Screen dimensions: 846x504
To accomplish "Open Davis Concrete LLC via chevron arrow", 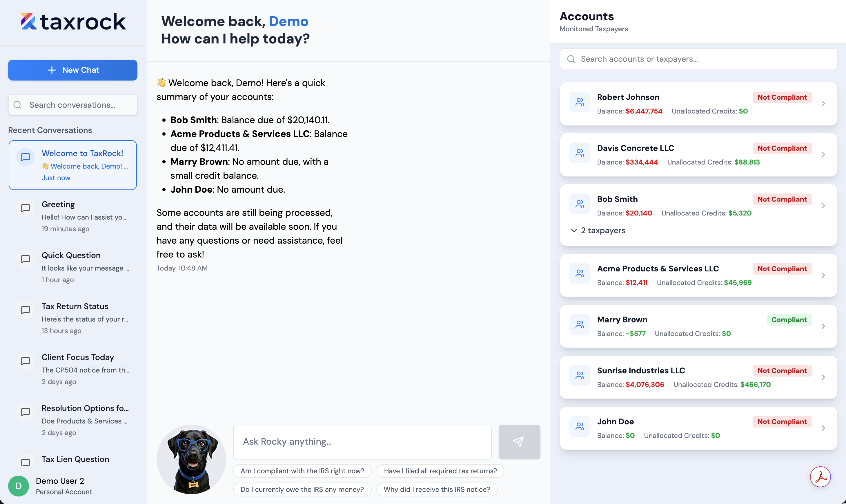I will 823,155.
